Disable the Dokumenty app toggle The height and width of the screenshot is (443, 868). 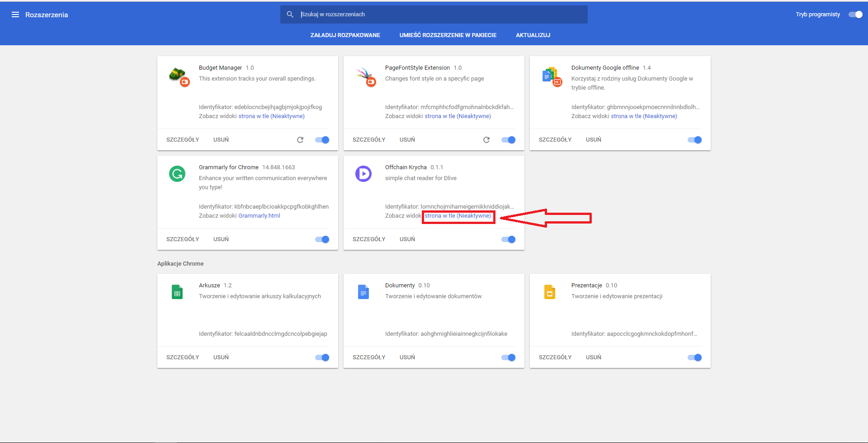point(509,357)
